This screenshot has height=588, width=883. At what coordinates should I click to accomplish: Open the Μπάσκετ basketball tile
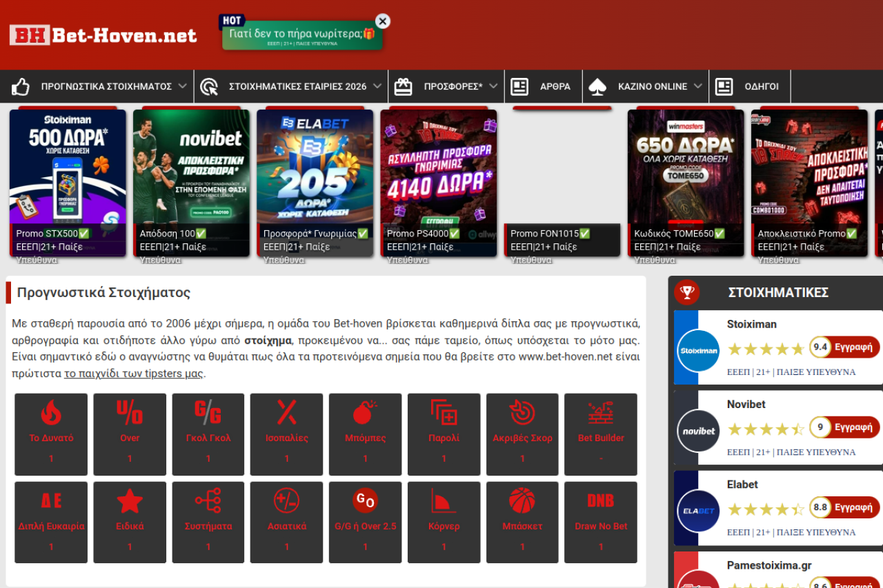pyautogui.click(x=522, y=523)
